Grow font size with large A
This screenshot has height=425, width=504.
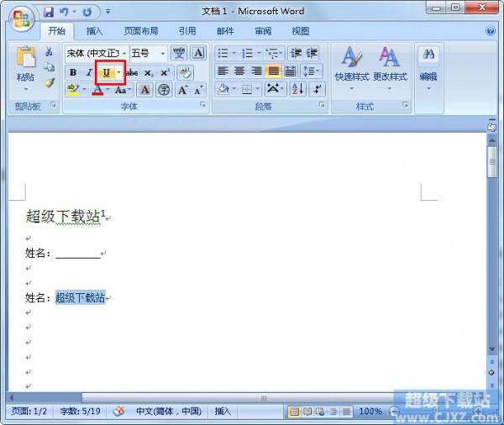(x=183, y=90)
